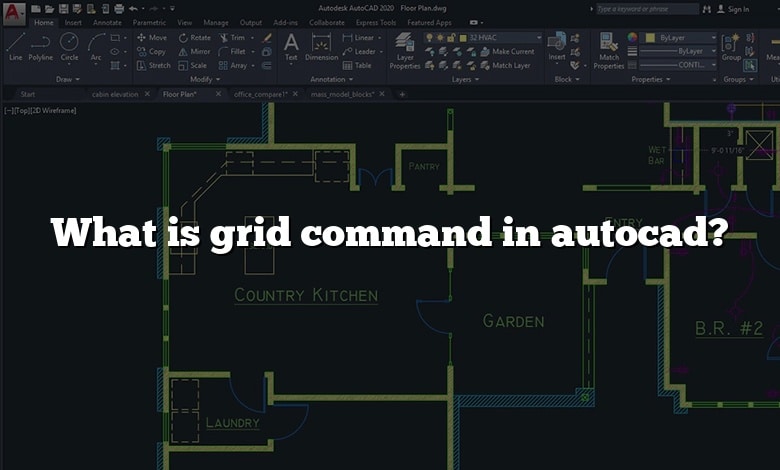Open the AutoCAD application menu
Viewport: 780px width, 470px height.
(x=13, y=13)
